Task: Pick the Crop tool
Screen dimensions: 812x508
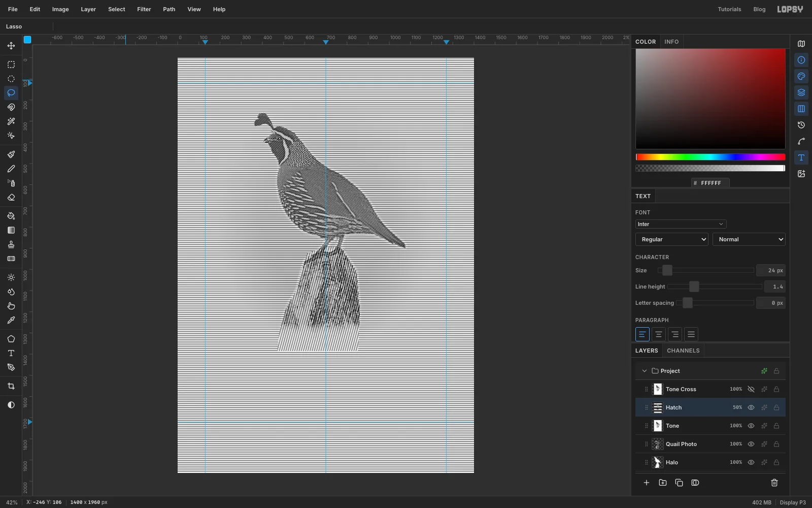Action: (11, 386)
